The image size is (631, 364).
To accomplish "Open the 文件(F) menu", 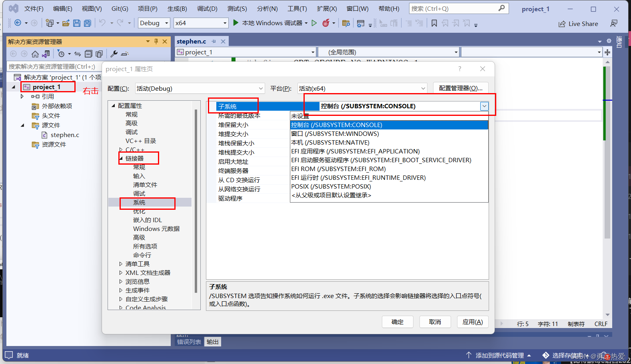I will [x=34, y=8].
